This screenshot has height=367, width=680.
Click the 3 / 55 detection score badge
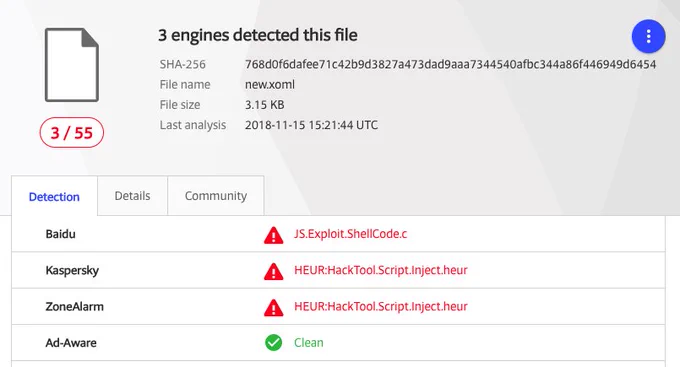coord(72,133)
